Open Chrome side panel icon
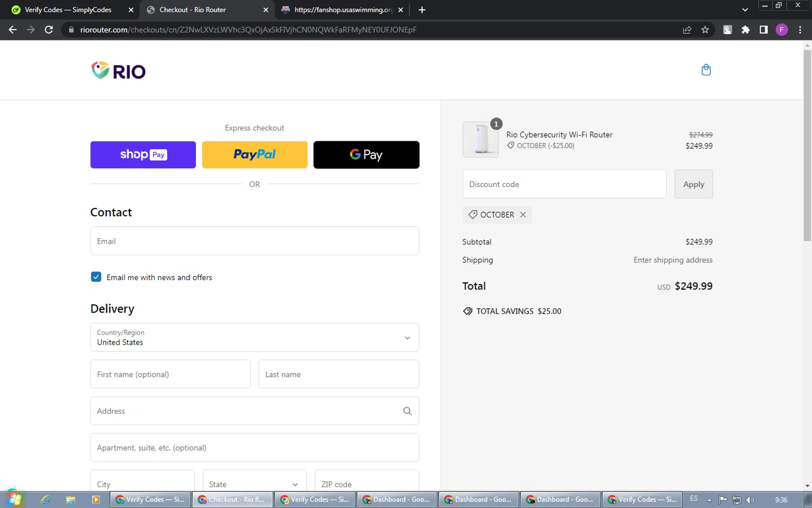The image size is (812, 508). click(763, 30)
